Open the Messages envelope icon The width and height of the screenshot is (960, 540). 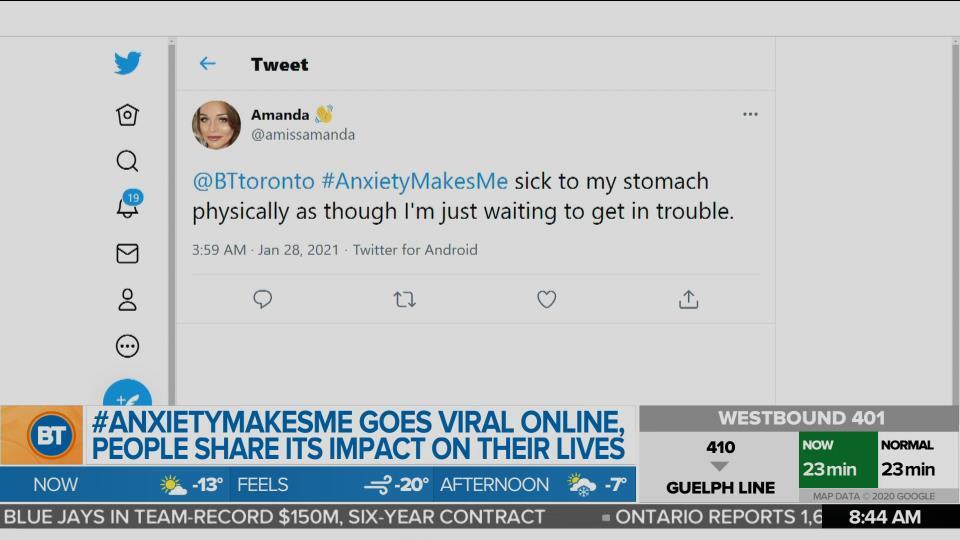coord(127,253)
